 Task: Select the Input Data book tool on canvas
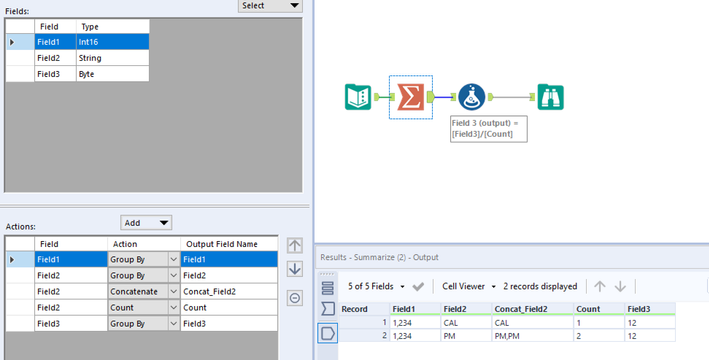(358, 97)
